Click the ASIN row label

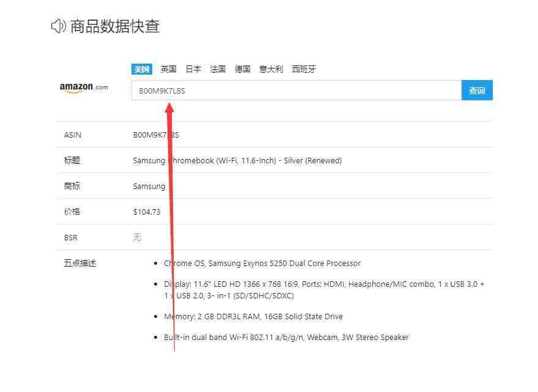pyautogui.click(x=73, y=135)
